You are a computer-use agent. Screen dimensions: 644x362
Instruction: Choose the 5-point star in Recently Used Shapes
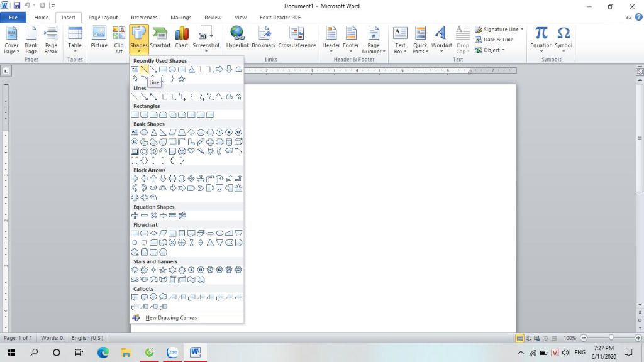point(182,79)
